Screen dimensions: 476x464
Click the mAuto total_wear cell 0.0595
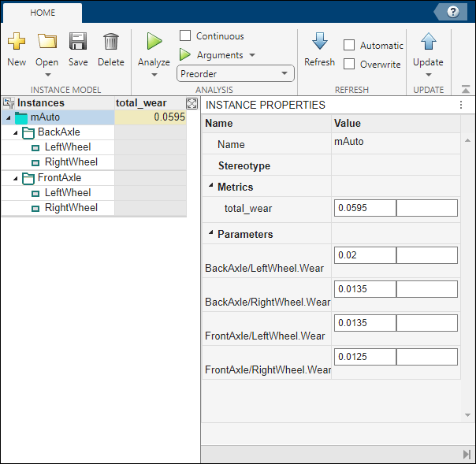pos(151,117)
